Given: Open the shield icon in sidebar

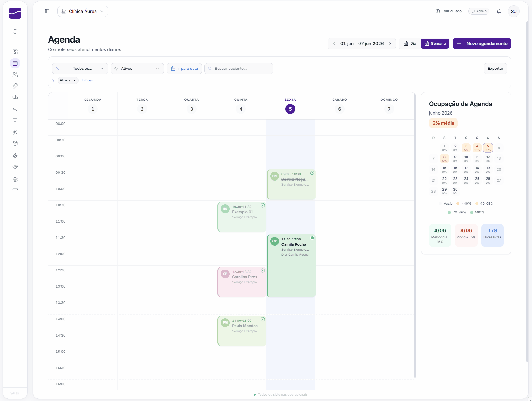Looking at the screenshot, I should coord(15,32).
